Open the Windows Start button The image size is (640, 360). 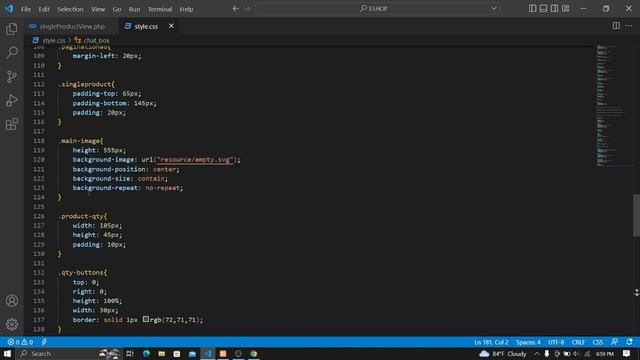pyautogui.click(x=7, y=353)
